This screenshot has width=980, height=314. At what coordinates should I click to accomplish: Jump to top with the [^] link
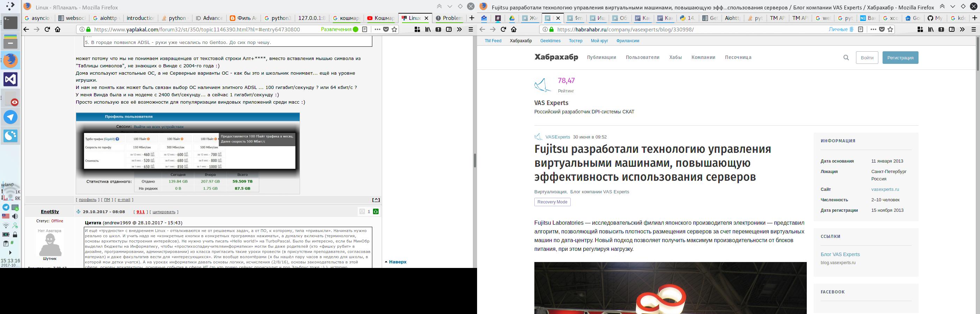point(375,200)
